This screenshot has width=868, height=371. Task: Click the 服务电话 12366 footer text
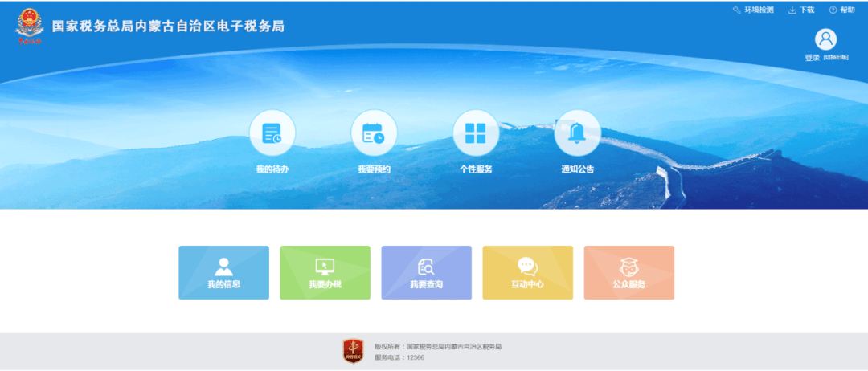[x=399, y=357]
